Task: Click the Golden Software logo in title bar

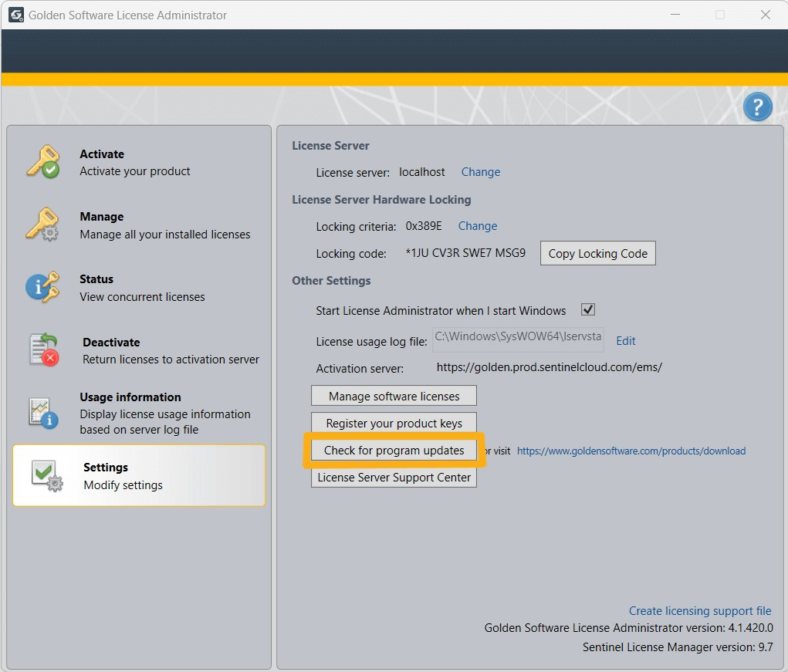Action: coord(15,14)
